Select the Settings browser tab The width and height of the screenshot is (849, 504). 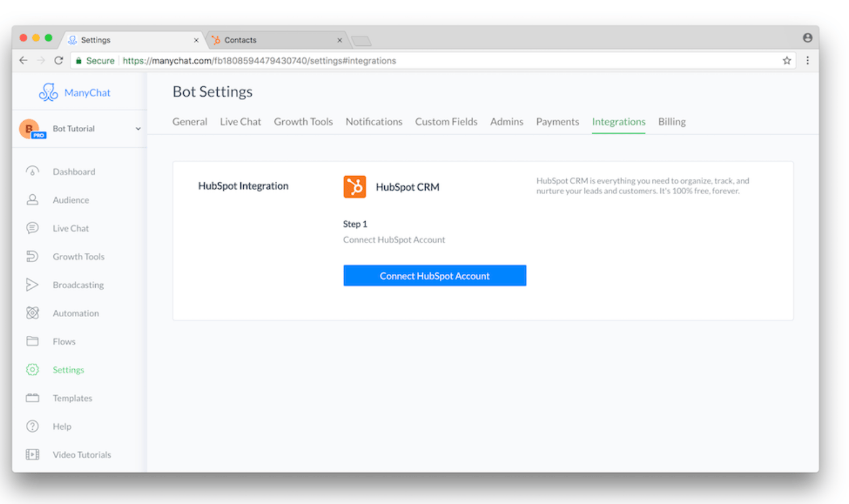134,40
